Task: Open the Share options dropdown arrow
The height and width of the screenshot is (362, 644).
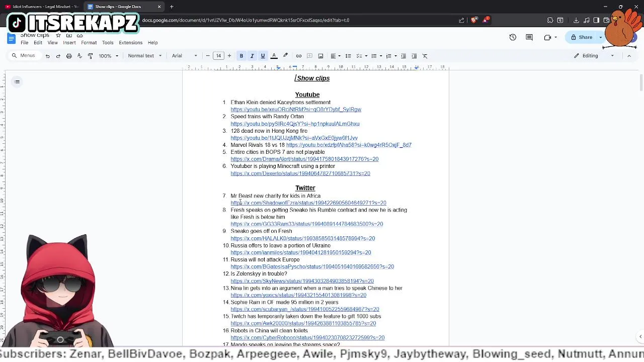Action: 600,37
